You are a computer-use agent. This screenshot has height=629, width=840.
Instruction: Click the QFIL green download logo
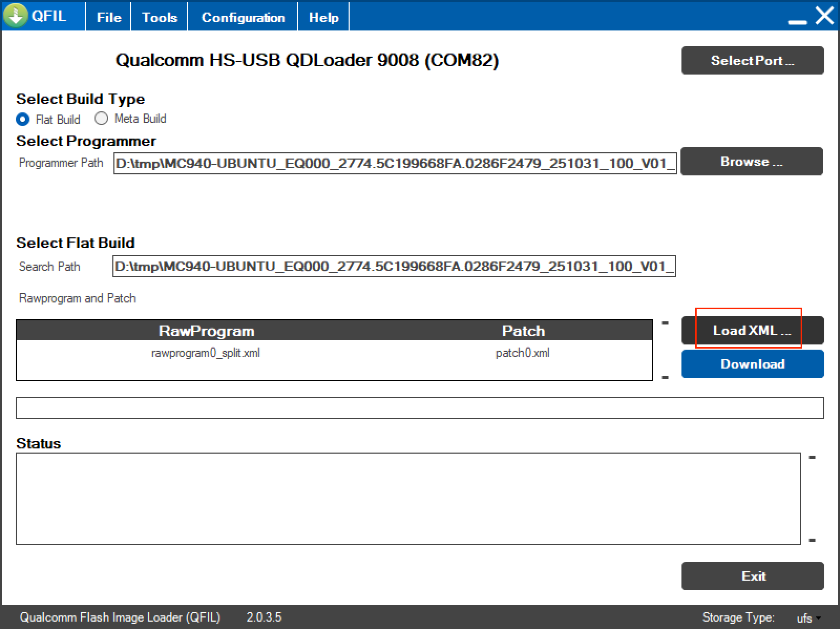pyautogui.click(x=16, y=16)
